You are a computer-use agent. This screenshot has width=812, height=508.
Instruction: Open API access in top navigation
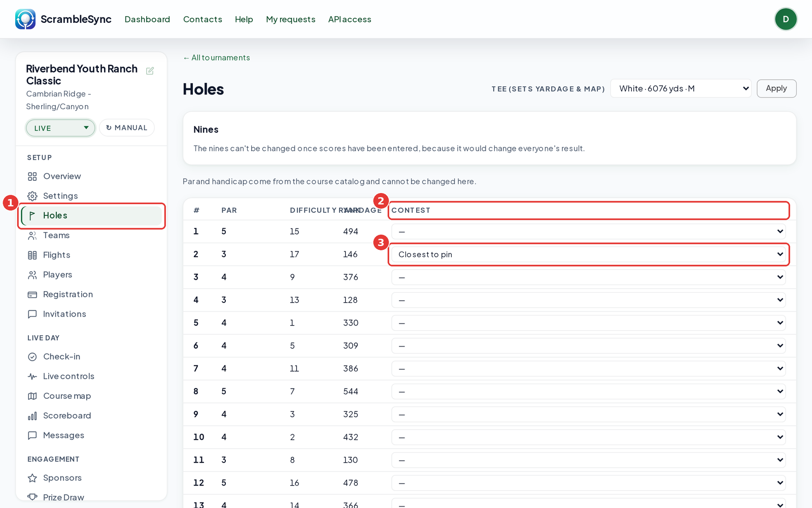pos(350,19)
